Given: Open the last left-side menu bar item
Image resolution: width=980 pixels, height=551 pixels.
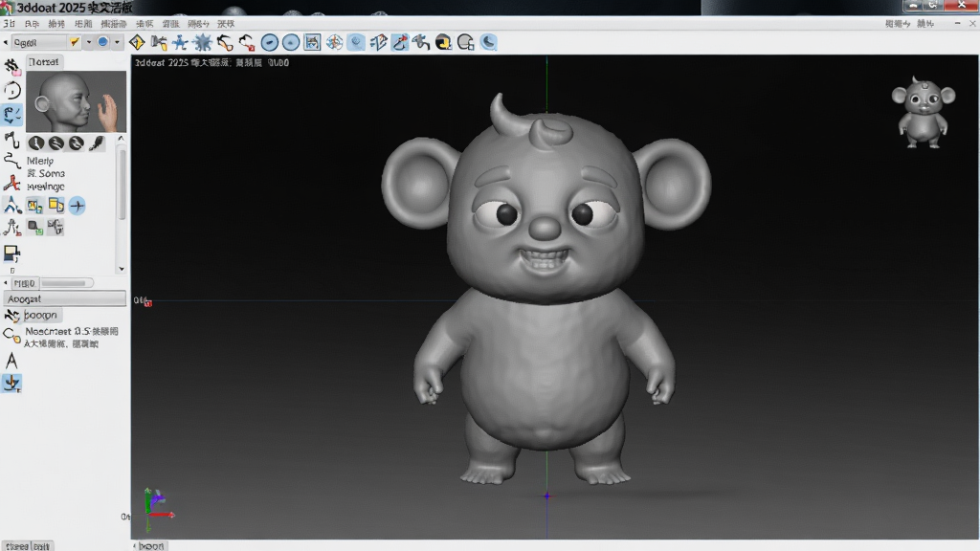Looking at the screenshot, I should point(226,24).
